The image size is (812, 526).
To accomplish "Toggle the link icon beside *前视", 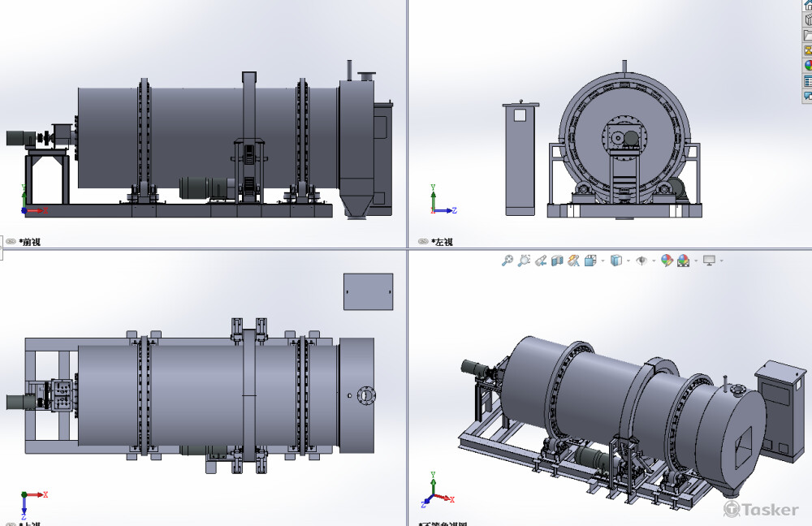I will (11, 241).
